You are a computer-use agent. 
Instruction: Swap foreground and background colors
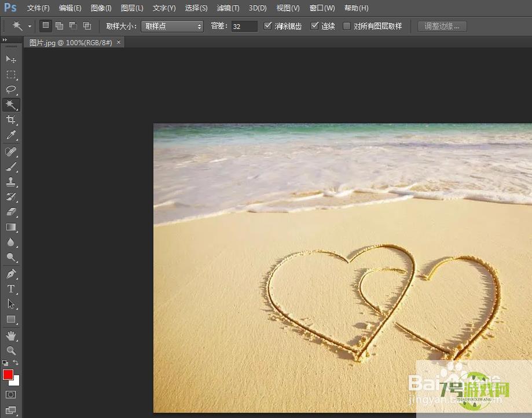tap(16, 362)
